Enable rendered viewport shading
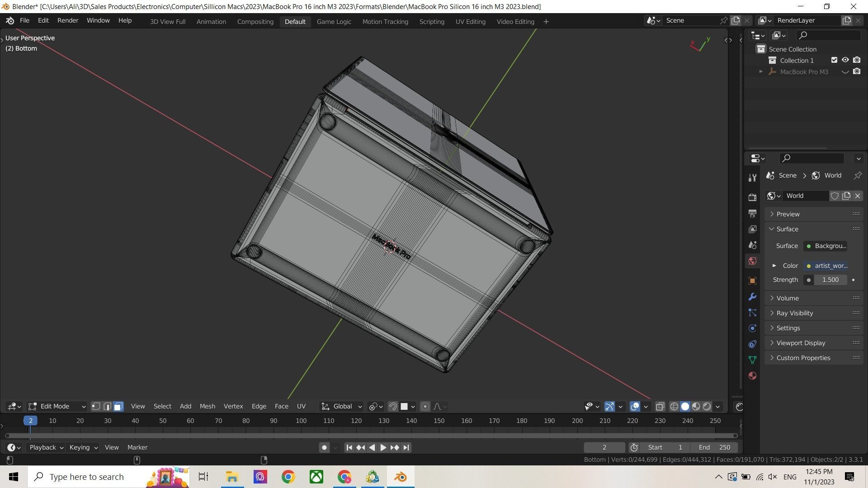The height and width of the screenshot is (488, 868). tap(707, 407)
